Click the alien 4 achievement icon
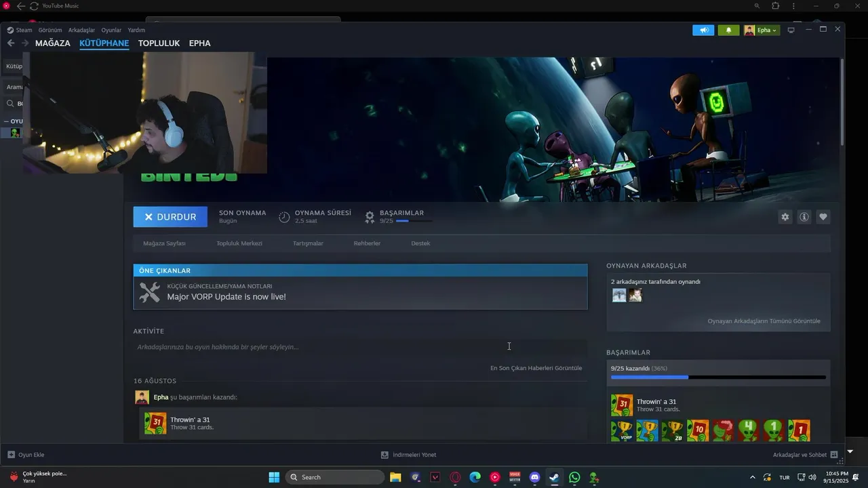868x488 pixels. pyautogui.click(x=749, y=431)
